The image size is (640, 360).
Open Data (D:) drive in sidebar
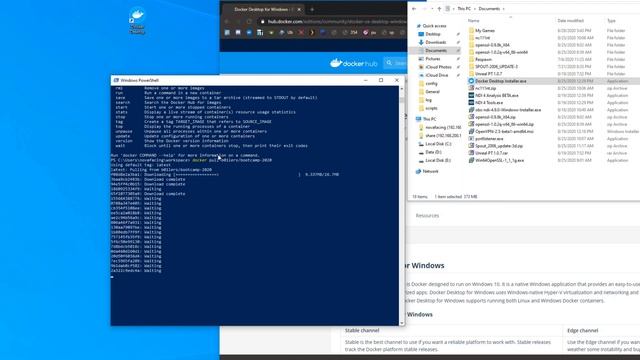pos(433,152)
